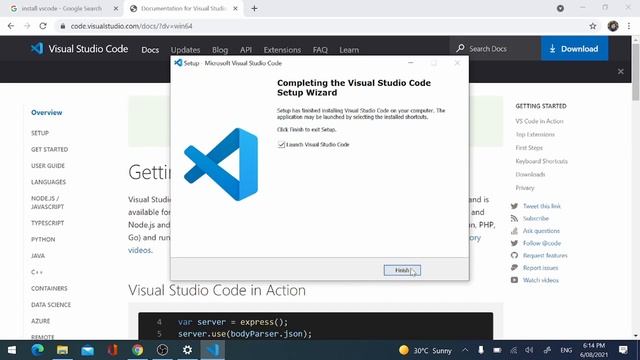
Task: Open Settings gear from taskbar
Action: tap(187, 350)
